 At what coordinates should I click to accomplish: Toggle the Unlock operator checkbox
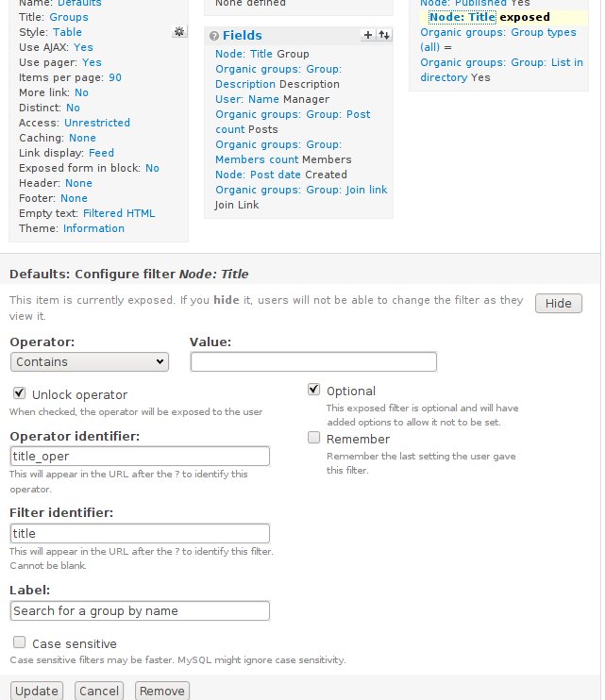tap(19, 393)
